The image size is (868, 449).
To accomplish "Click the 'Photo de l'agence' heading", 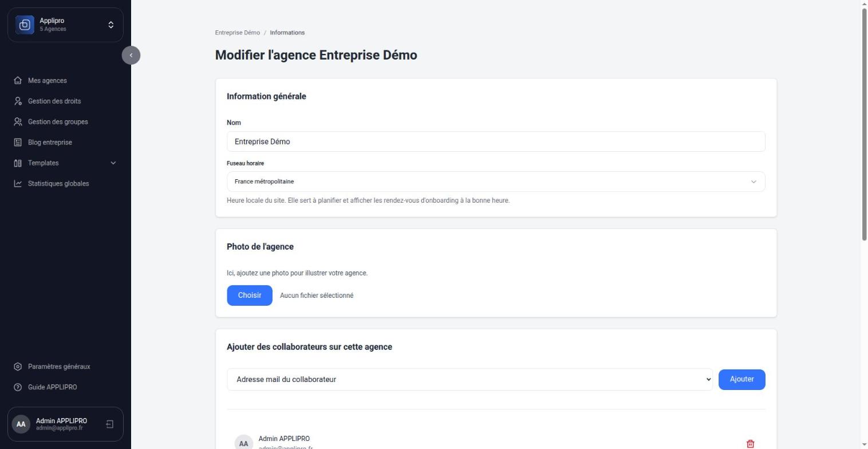I will tap(260, 247).
